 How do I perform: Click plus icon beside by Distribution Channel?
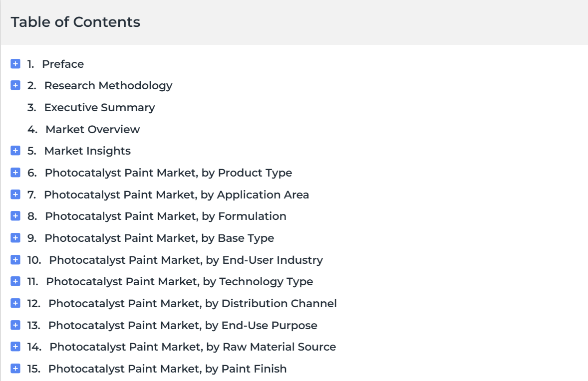click(15, 303)
